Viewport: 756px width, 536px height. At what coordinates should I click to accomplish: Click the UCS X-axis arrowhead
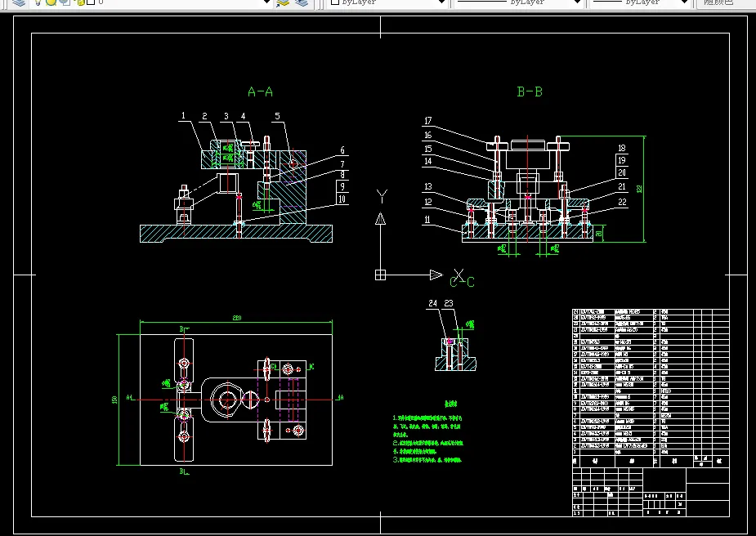(436, 275)
